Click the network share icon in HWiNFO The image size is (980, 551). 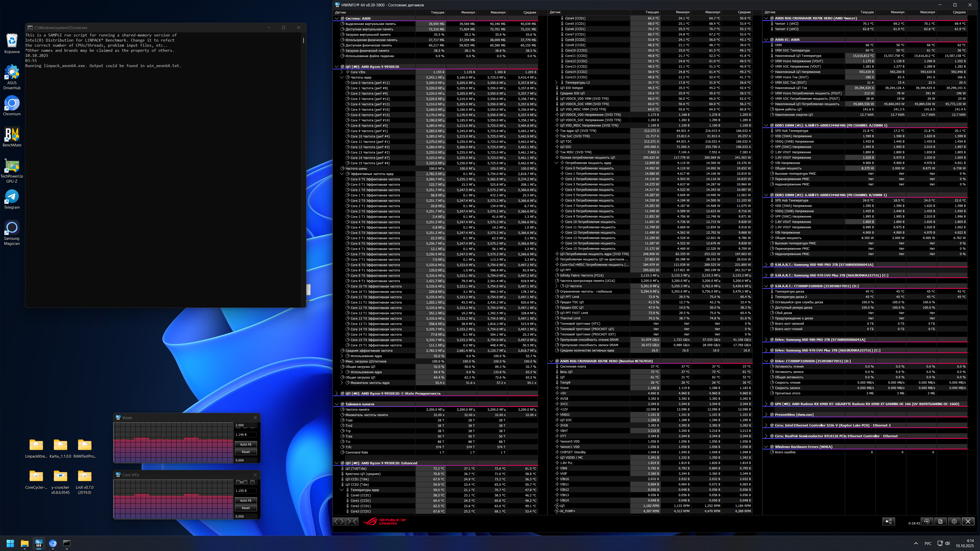[x=888, y=521]
